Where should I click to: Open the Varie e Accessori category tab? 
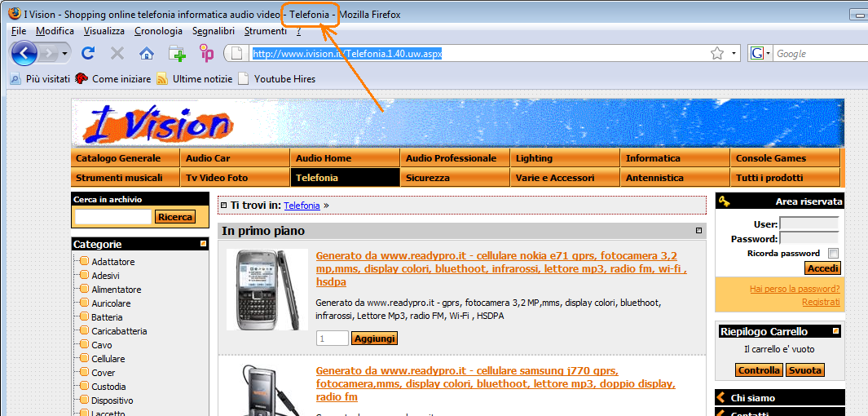point(565,178)
